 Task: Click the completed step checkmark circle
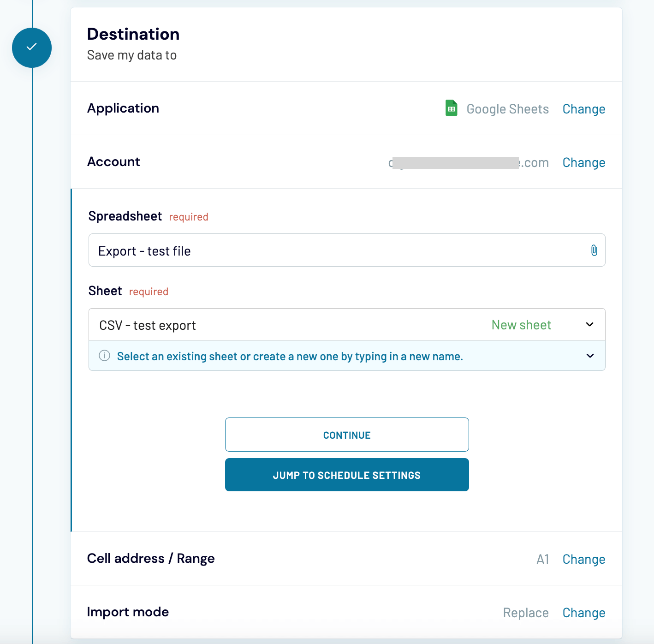click(x=31, y=47)
